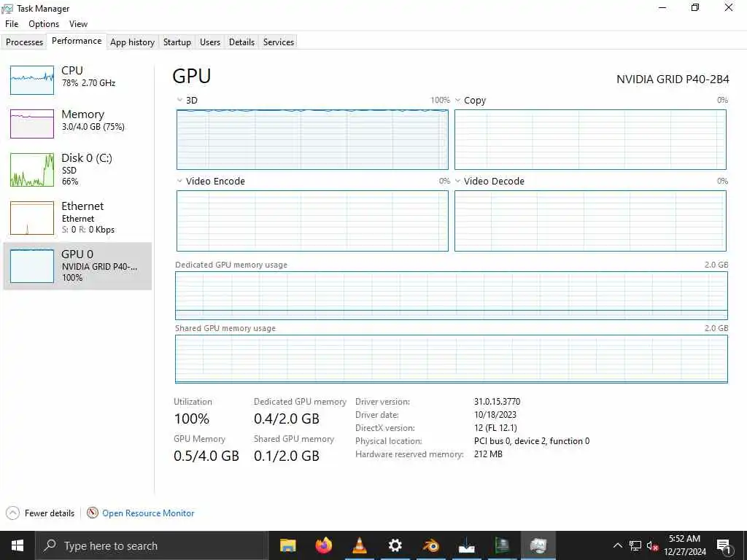Switch to the Startup tab
747x560 pixels.
click(177, 42)
